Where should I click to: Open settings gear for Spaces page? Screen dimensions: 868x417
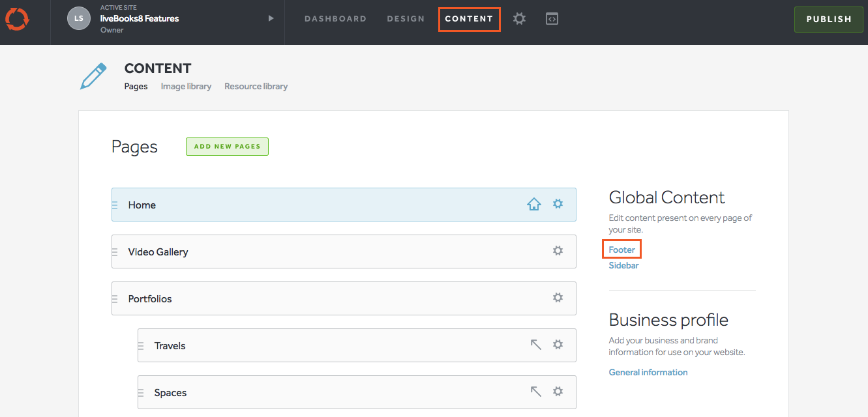pyautogui.click(x=558, y=392)
